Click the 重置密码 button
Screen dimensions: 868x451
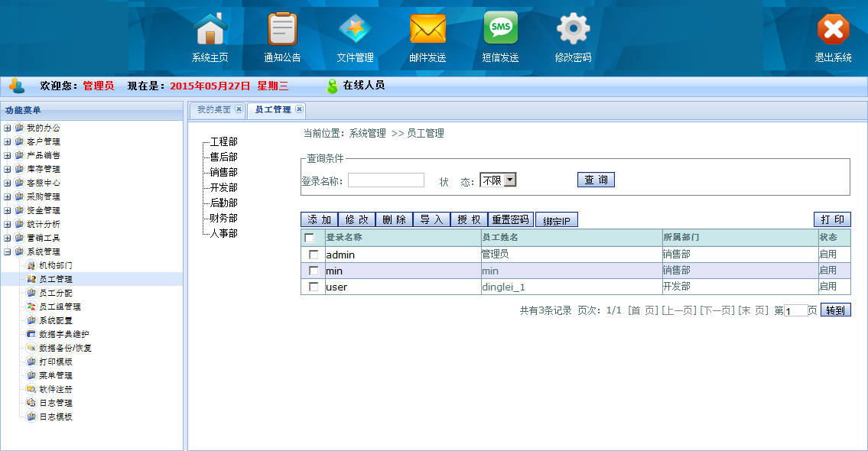point(510,220)
